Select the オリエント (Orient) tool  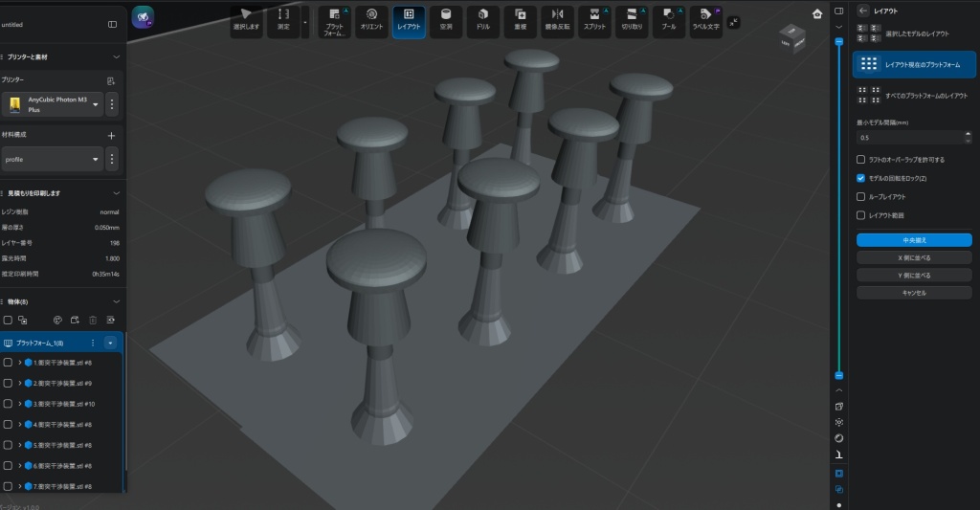(x=371, y=20)
